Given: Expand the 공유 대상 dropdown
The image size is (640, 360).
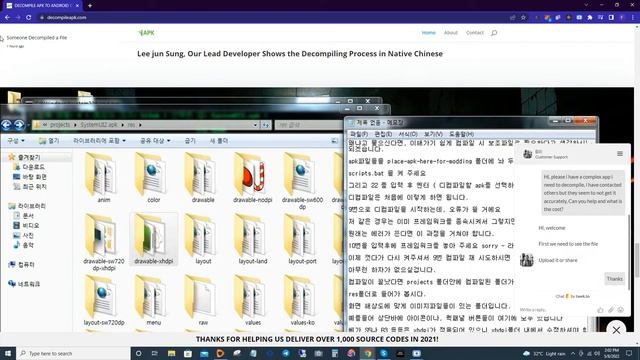Looking at the screenshot, I should click(155, 140).
